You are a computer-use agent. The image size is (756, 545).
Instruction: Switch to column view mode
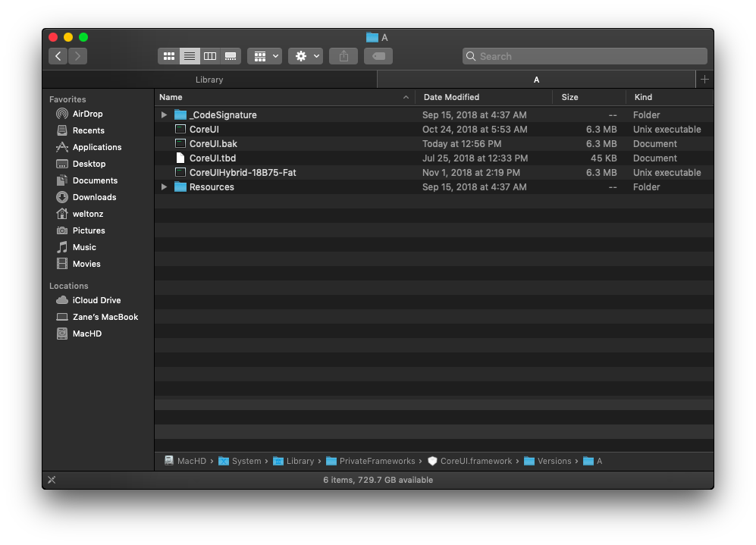(x=210, y=56)
